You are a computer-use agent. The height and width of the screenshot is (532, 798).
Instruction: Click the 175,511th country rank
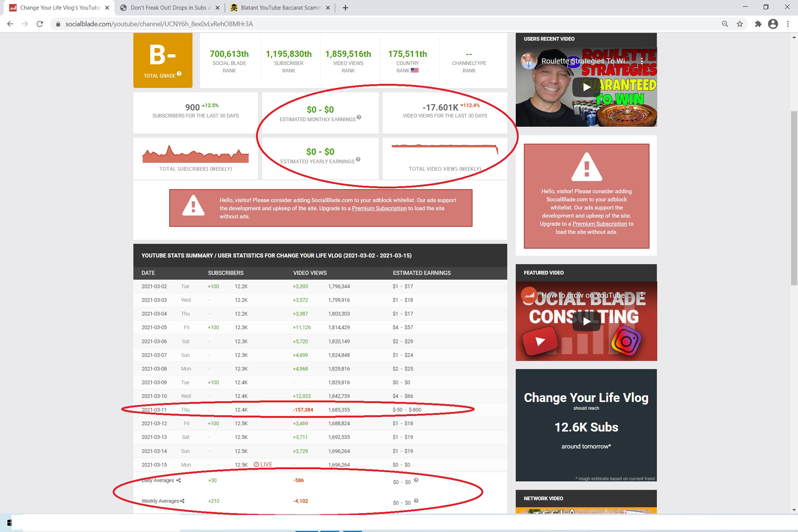click(x=407, y=54)
